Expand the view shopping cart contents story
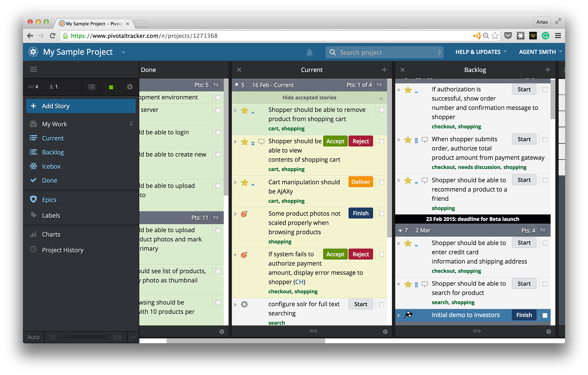The image size is (588, 375). point(235,142)
